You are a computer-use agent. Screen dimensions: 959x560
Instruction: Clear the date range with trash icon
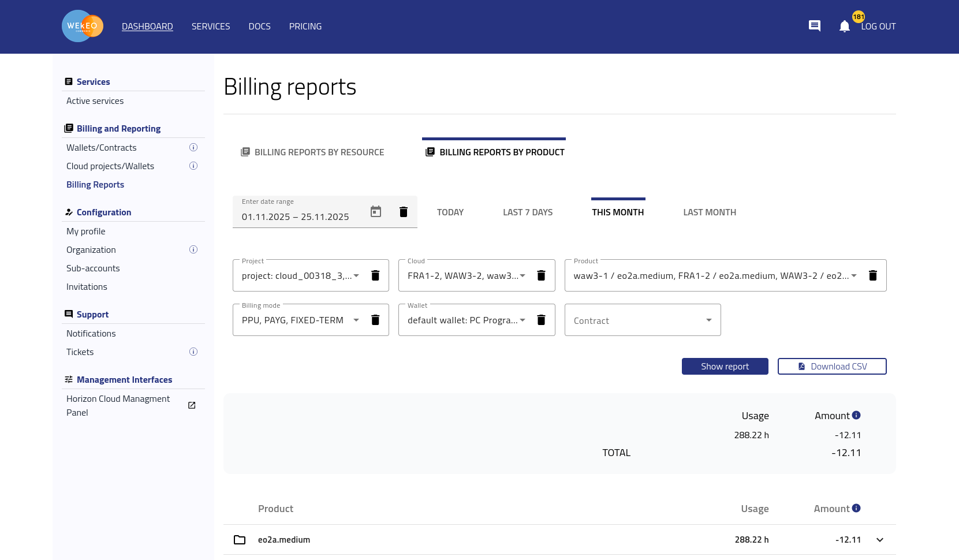coord(404,212)
